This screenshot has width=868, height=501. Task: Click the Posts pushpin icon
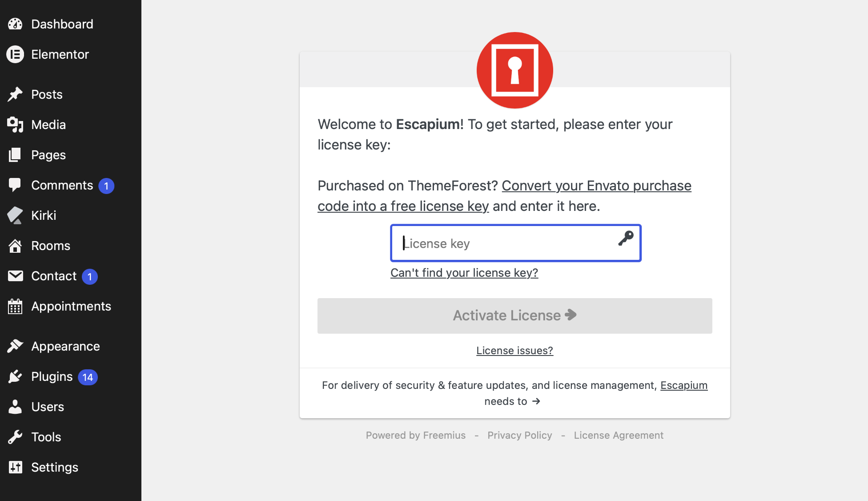pyautogui.click(x=15, y=94)
